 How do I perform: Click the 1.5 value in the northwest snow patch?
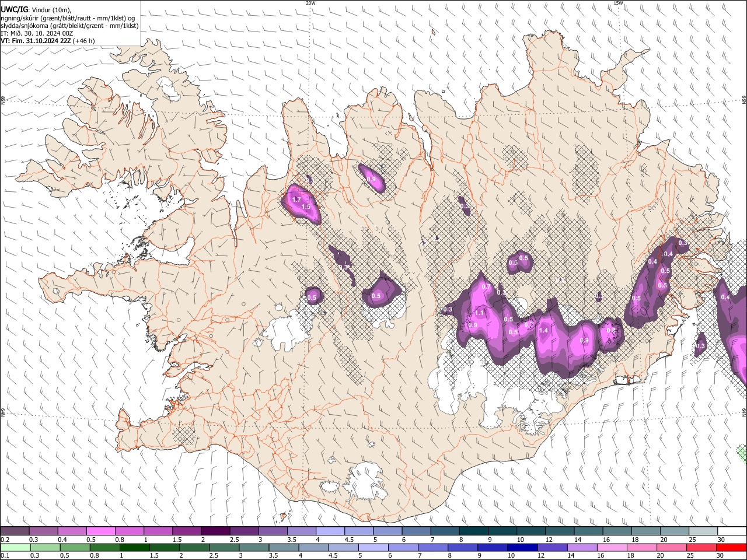pos(306,206)
